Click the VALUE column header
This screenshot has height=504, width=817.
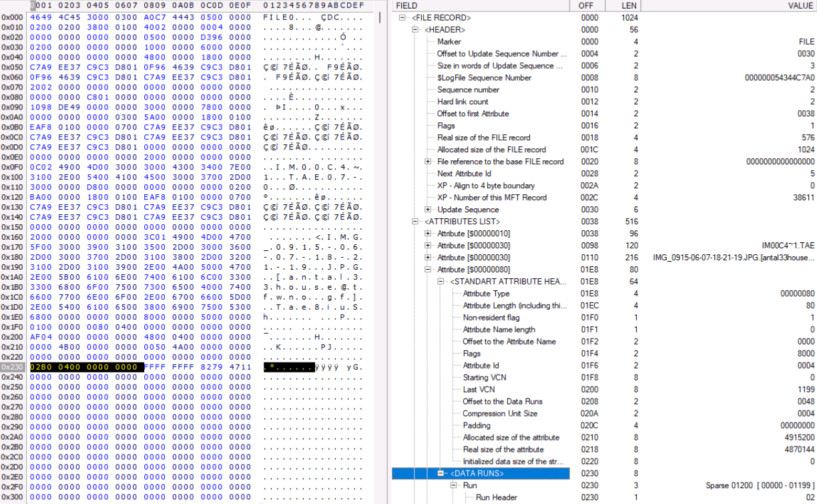pos(799,5)
